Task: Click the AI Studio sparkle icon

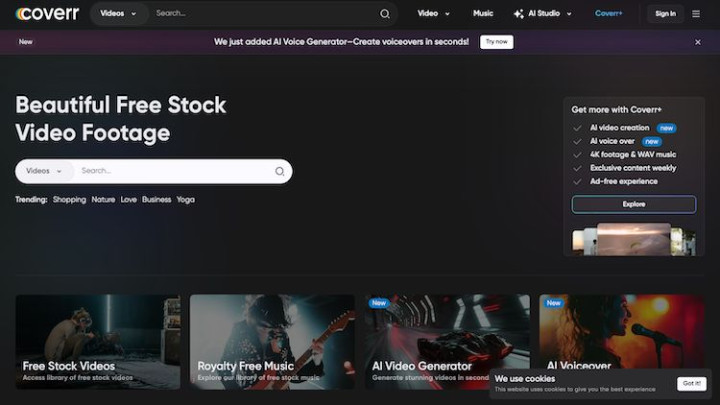Action: 519,14
